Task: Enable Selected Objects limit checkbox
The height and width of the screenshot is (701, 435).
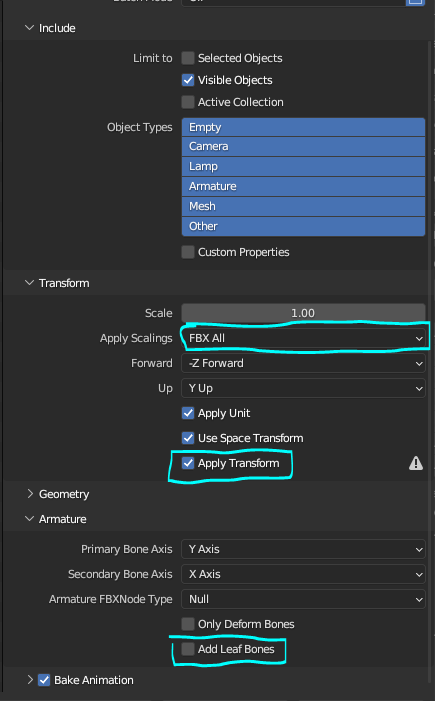Action: click(x=188, y=58)
